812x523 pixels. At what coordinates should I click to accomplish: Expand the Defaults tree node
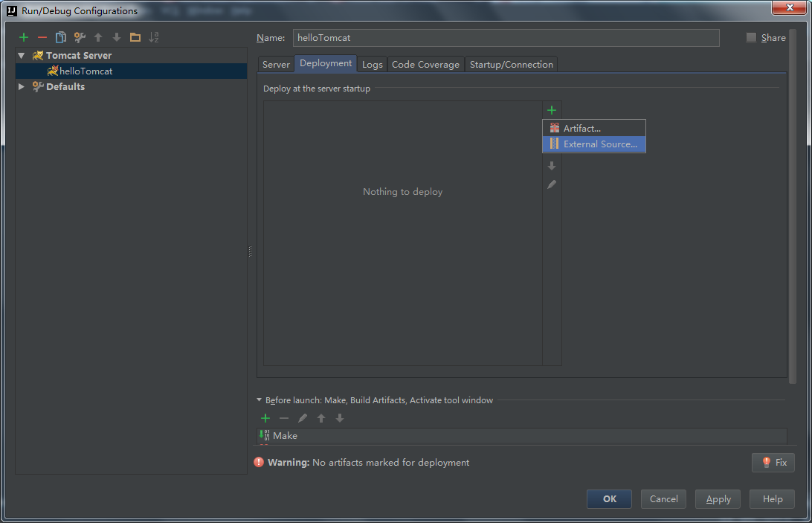[22, 86]
